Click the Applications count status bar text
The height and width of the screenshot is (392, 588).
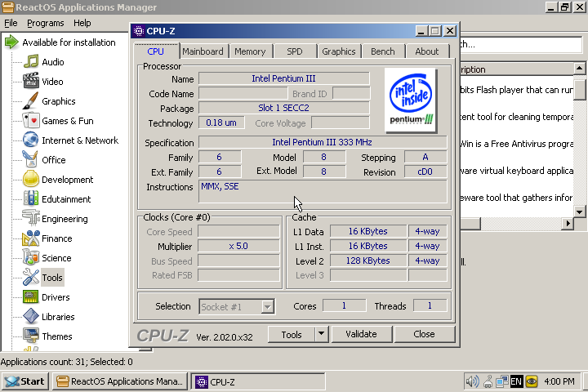pyautogui.click(x=67, y=362)
